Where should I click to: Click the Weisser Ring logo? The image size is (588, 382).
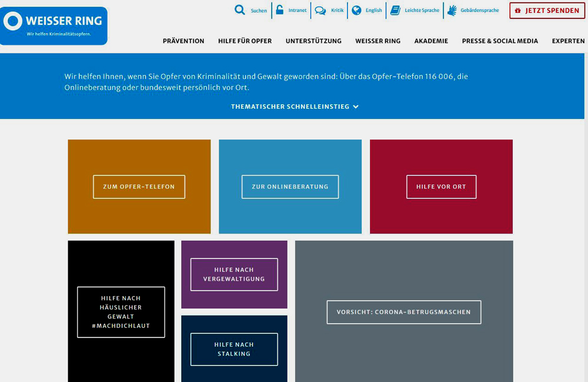pos(54,25)
